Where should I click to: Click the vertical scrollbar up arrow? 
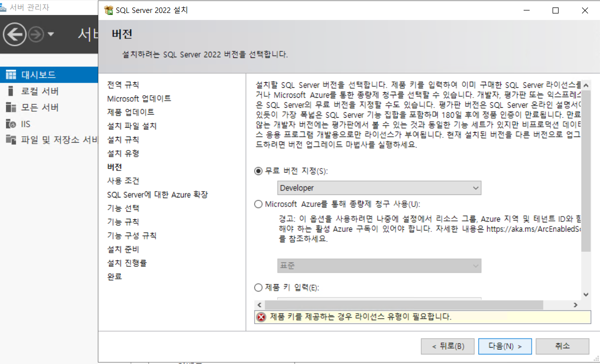click(x=586, y=85)
